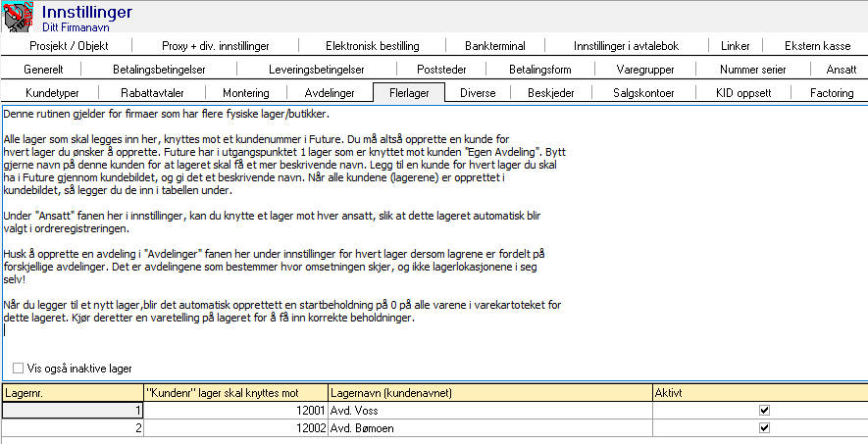Select the Betalingsform tab
Image resolution: width=868 pixels, height=444 pixels.
(x=539, y=70)
